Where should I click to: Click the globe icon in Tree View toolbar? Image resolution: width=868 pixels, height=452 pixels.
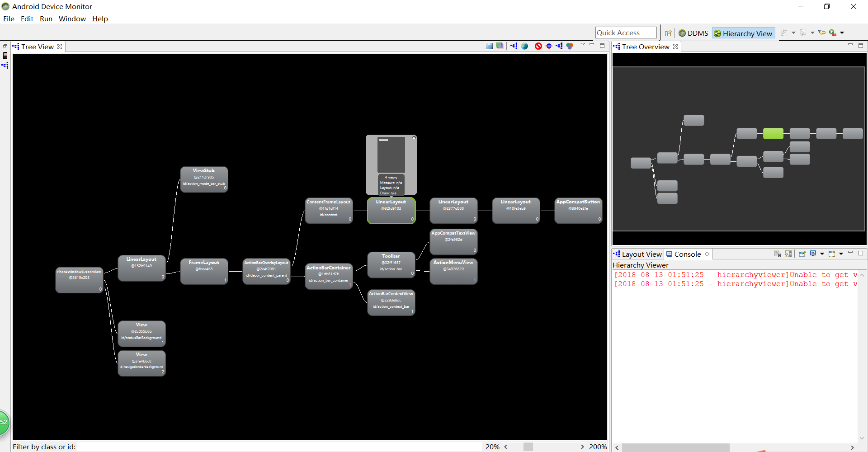(524, 46)
